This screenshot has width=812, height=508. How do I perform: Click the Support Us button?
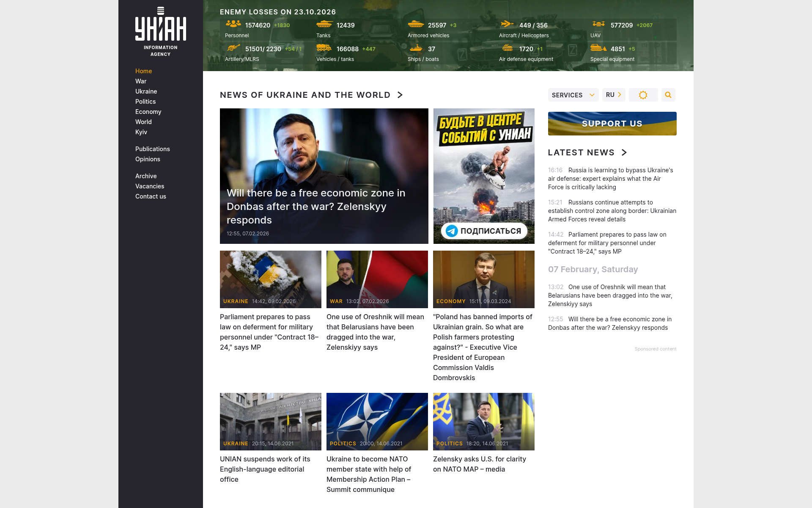point(612,124)
